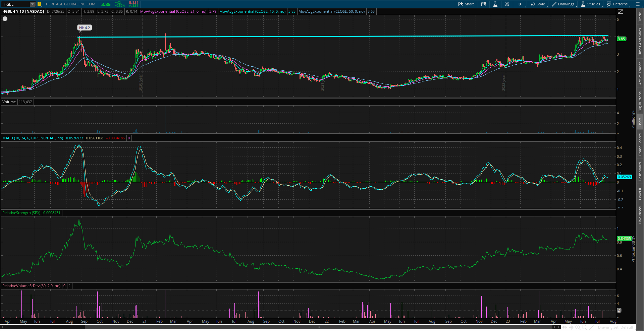The image size is (644, 331).
Task: Click the Hi: 4.2 price bubble
Action: click(x=85, y=28)
